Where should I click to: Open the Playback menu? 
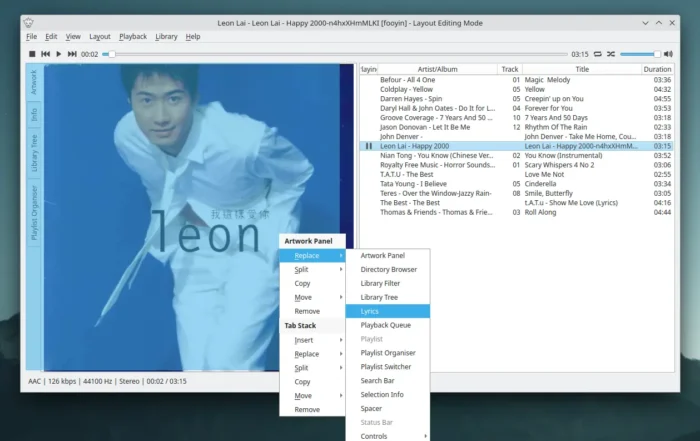point(133,37)
